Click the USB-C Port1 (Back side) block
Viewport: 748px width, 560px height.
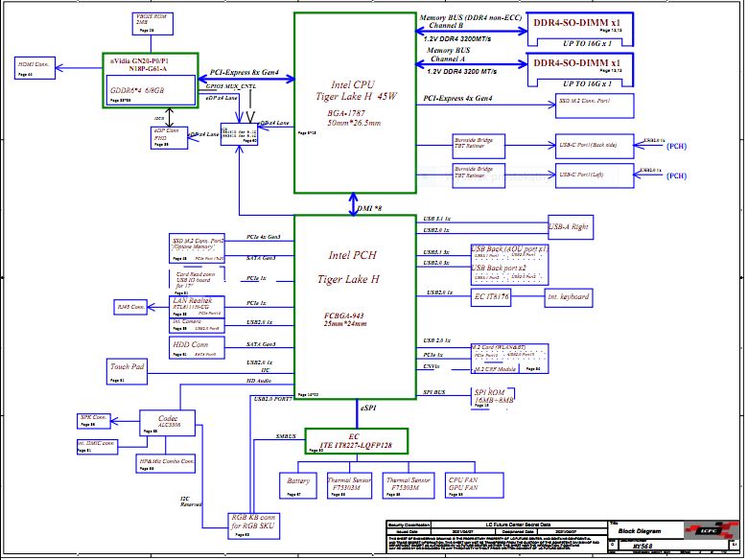click(x=595, y=146)
